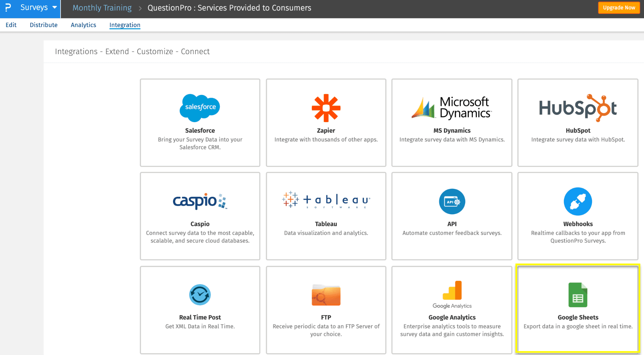Click the Surveys product menu label
This screenshot has height=355, width=644.
point(34,7)
